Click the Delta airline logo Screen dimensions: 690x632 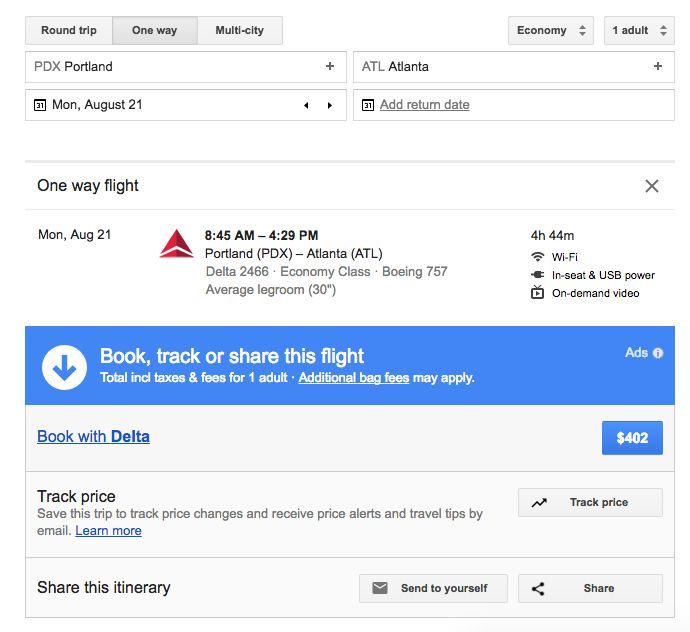coord(176,244)
